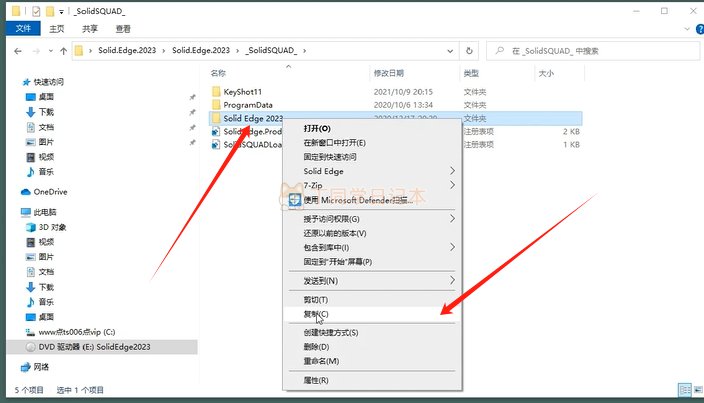Select the KeyShot11 folder
This screenshot has width=704, height=403.
tap(242, 92)
